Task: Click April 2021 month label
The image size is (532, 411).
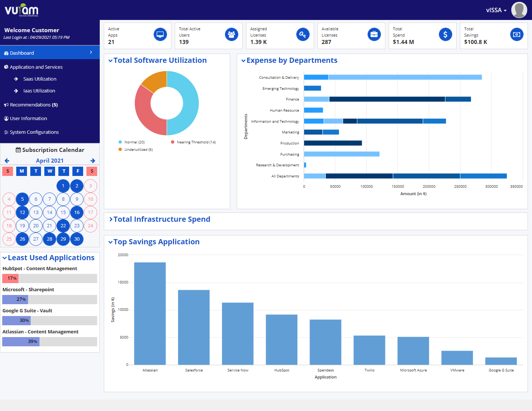Action: click(x=50, y=161)
